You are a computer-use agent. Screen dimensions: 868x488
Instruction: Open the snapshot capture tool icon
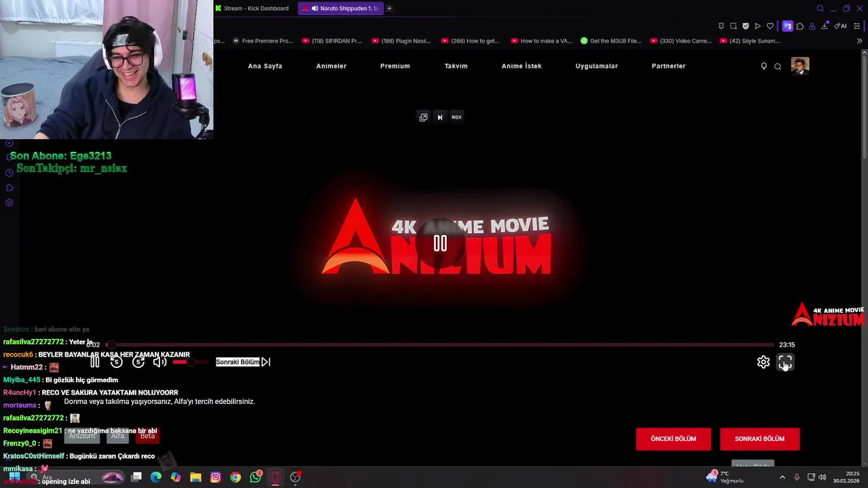[733, 26]
